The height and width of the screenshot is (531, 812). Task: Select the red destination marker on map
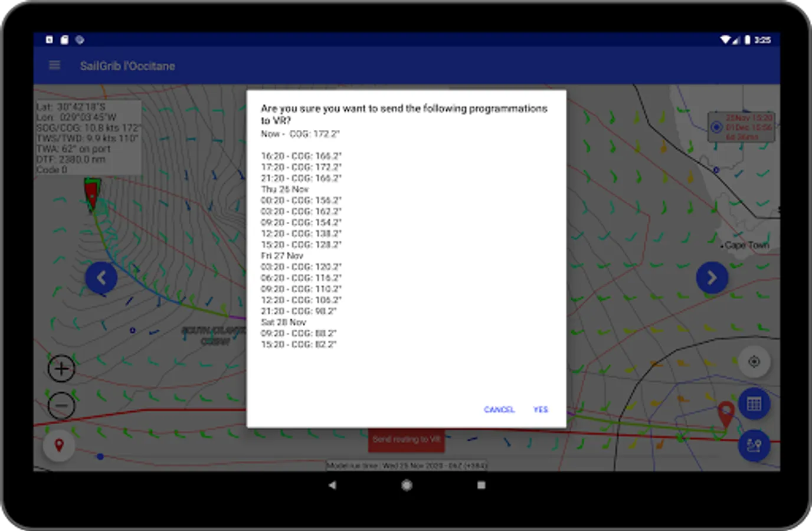[725, 414]
